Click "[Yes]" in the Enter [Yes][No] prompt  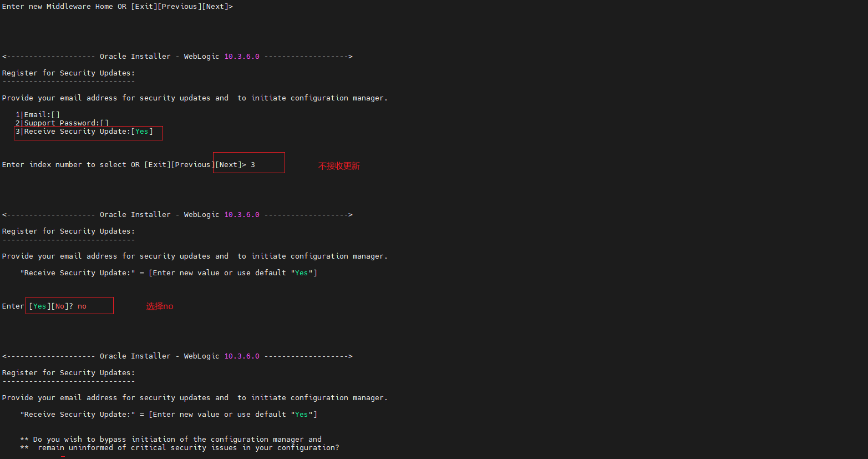(40, 306)
